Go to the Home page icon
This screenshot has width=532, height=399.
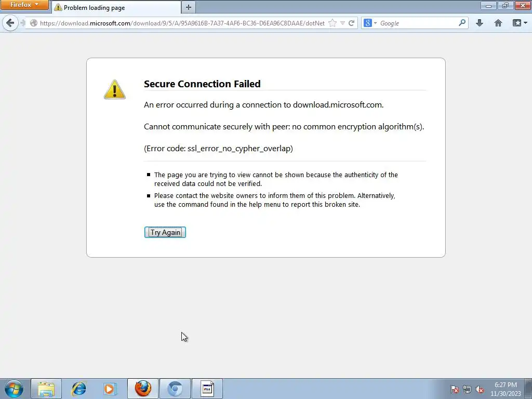pyautogui.click(x=498, y=23)
